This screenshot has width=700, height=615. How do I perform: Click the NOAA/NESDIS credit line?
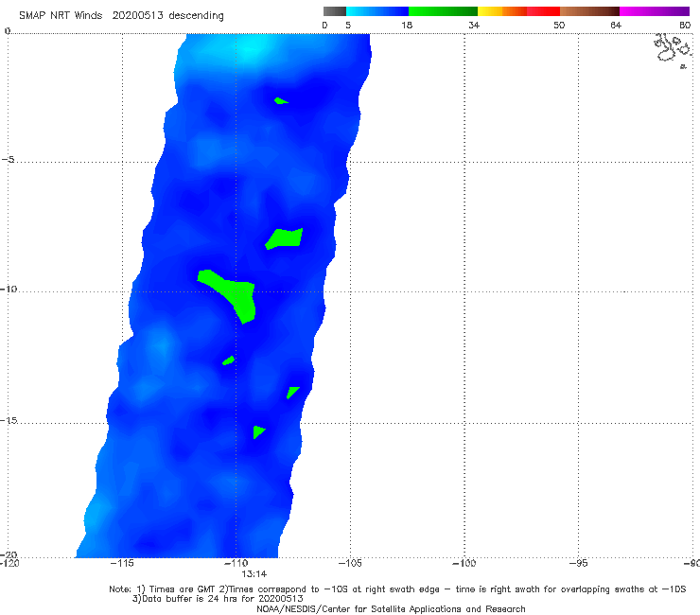(x=391, y=609)
